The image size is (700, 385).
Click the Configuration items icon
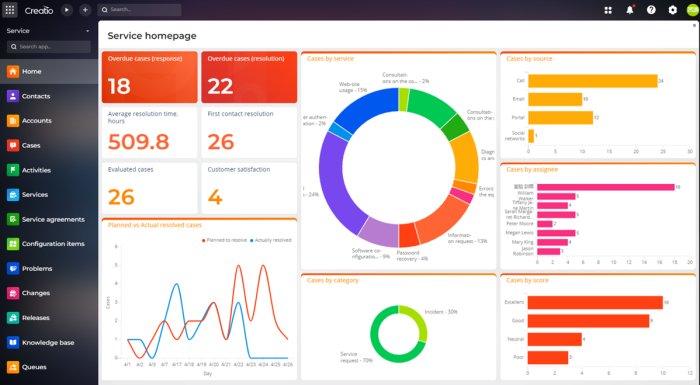(13, 244)
